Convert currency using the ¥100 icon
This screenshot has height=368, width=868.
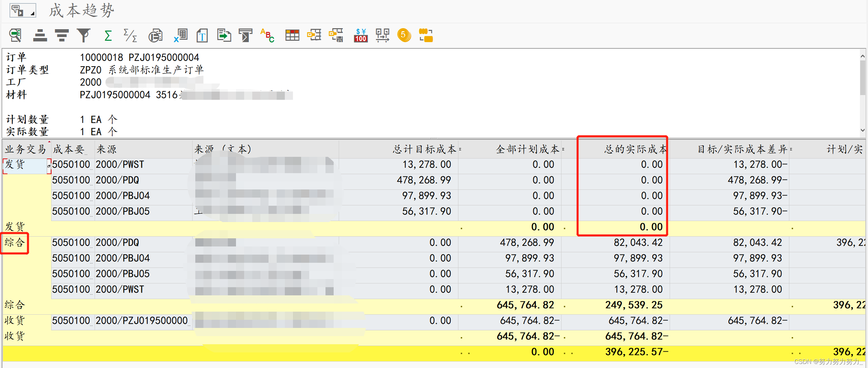tap(360, 35)
